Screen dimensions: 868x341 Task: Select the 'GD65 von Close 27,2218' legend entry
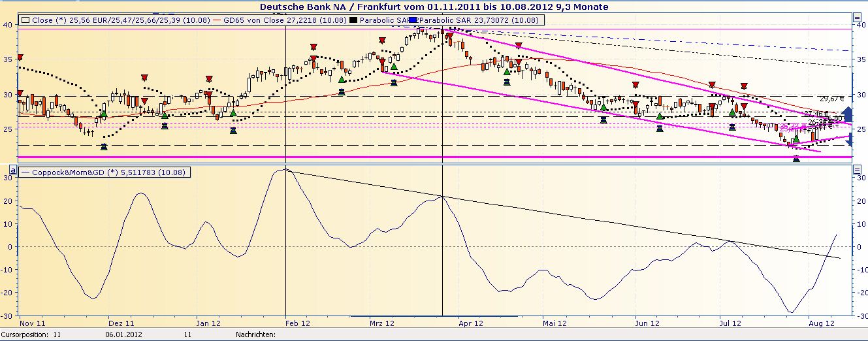284,20
